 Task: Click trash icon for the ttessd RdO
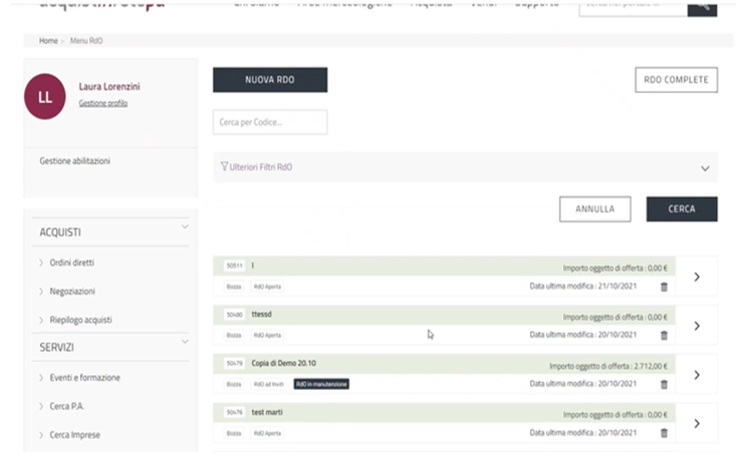click(x=664, y=335)
